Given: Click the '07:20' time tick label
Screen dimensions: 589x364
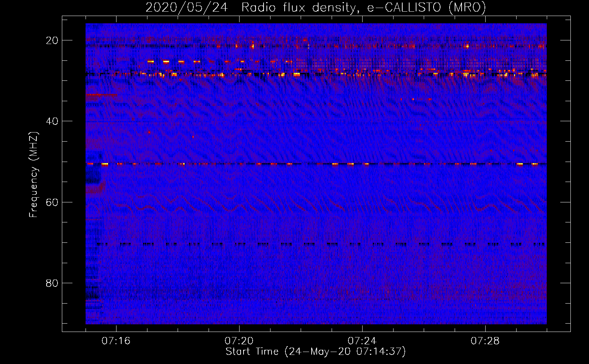Looking at the screenshot, I should point(239,341).
